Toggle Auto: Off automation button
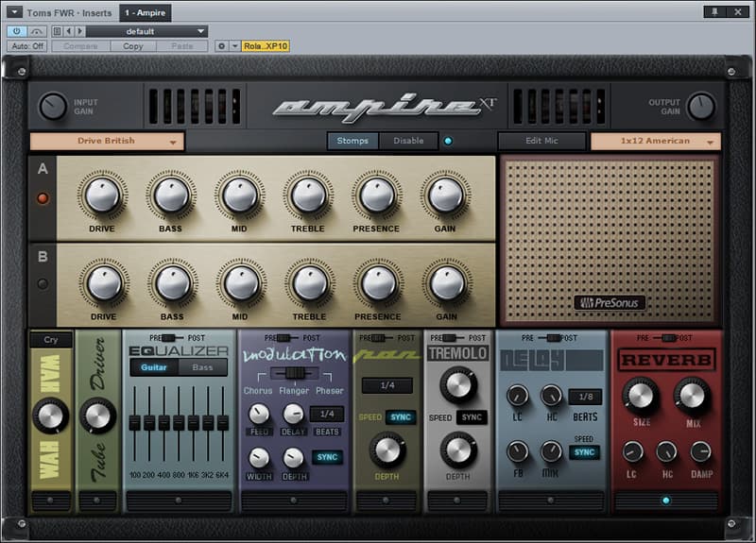Image resolution: width=756 pixels, height=543 pixels. 27,46
